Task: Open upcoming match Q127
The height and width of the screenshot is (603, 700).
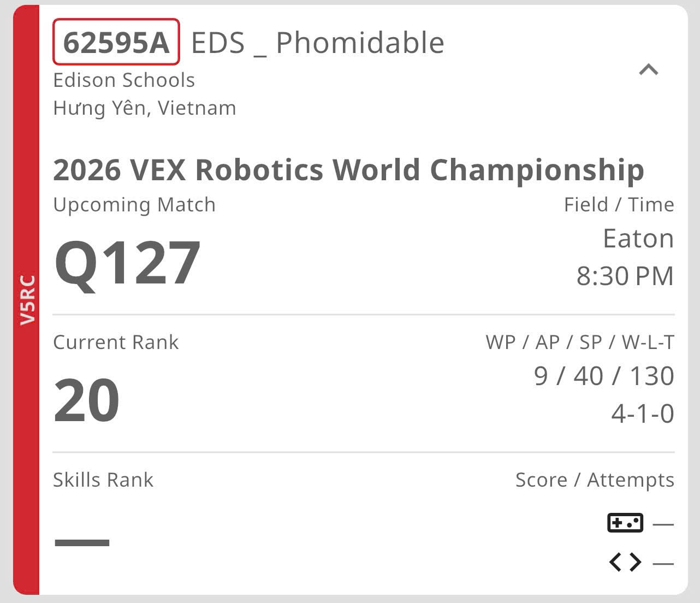Action: pos(127,264)
